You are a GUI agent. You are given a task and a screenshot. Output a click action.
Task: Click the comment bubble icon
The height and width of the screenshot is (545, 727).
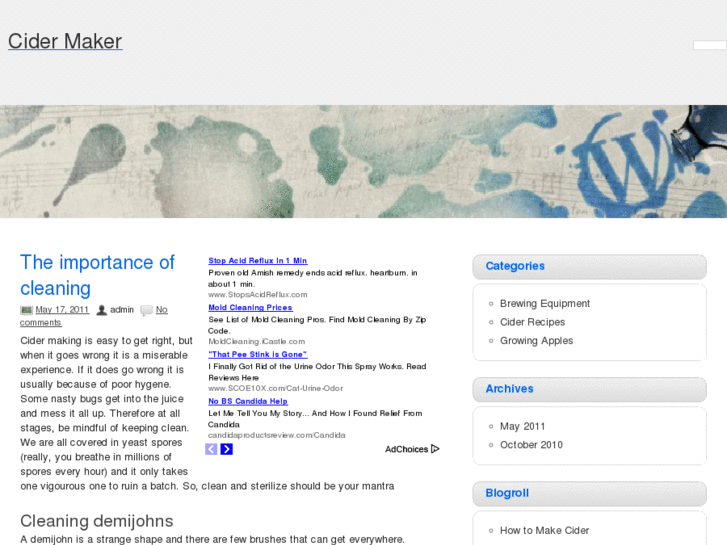click(x=146, y=310)
